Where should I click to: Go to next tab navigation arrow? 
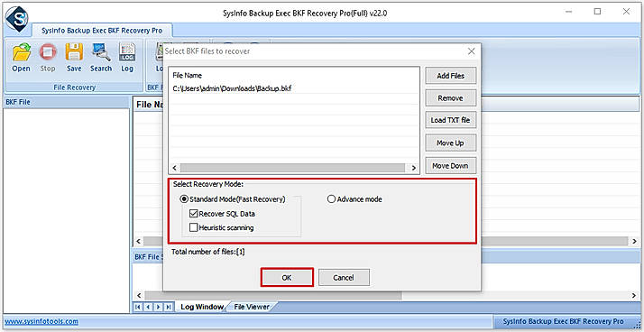pos(158,307)
